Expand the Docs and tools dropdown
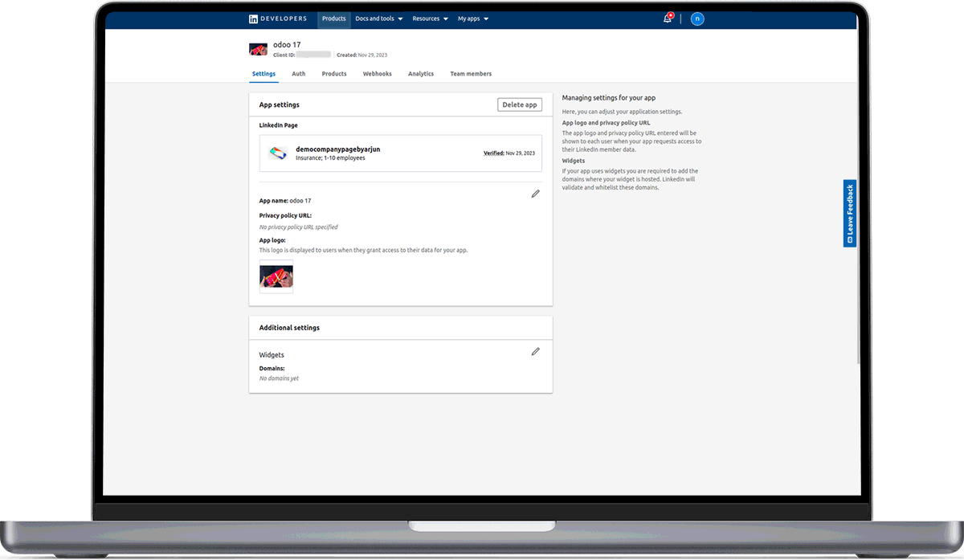 tap(379, 18)
